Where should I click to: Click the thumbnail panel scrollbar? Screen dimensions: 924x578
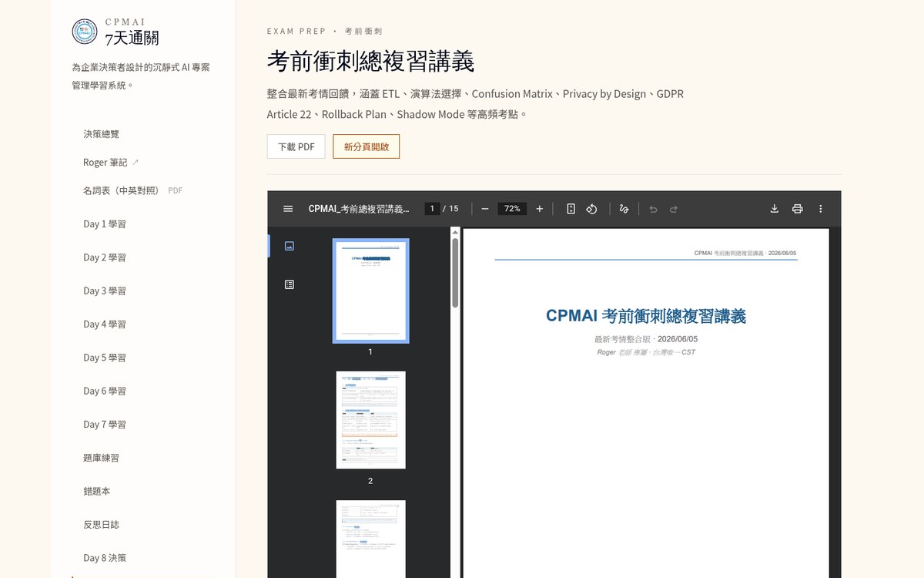tap(455, 271)
